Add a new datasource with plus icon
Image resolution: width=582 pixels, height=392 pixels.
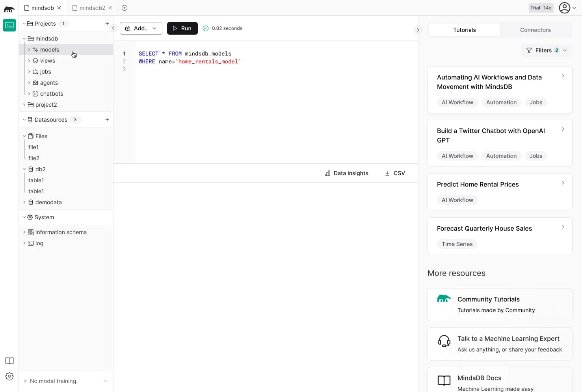(107, 120)
